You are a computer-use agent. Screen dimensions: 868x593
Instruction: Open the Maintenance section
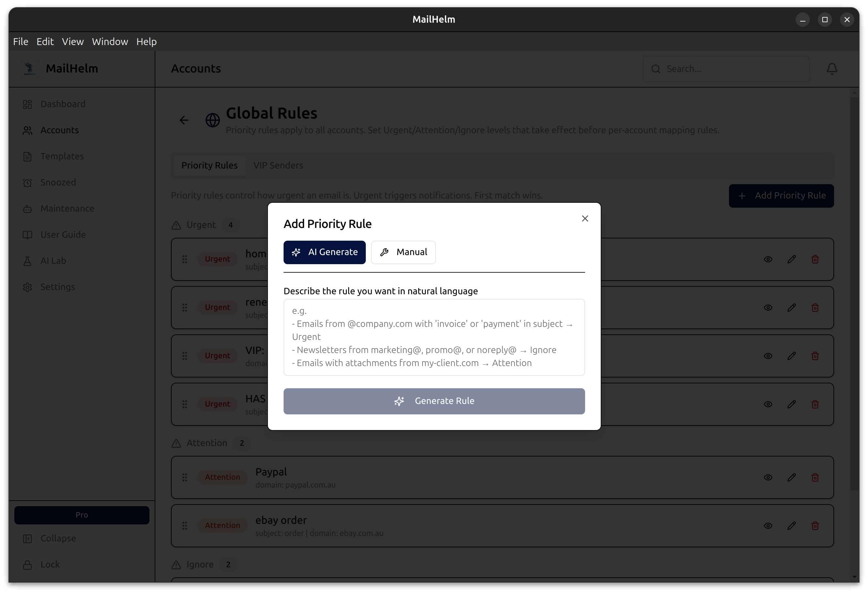(67, 209)
